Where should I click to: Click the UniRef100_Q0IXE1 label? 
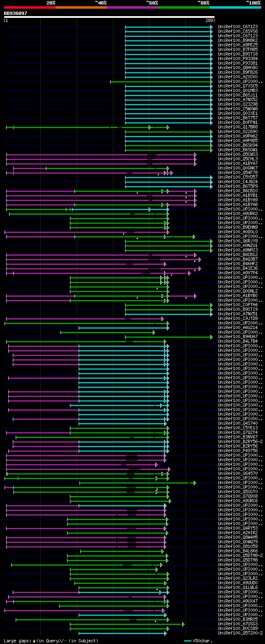pyautogui.click(x=238, y=113)
